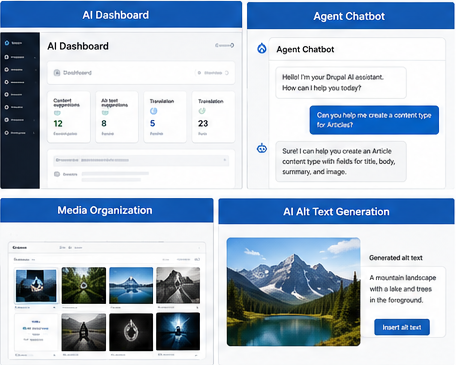The image size is (456, 365).
Task: Expand the chevron on the last sidebar row
Action: pyautogui.click(x=34, y=133)
